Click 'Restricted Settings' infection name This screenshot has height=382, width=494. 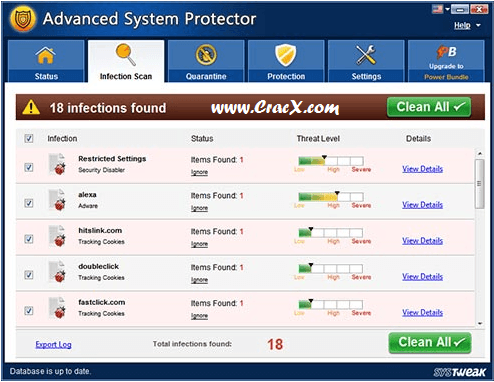[112, 159]
